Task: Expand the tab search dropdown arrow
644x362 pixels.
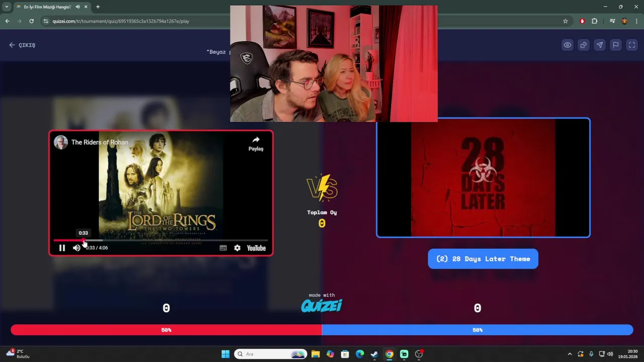Action: point(7,7)
